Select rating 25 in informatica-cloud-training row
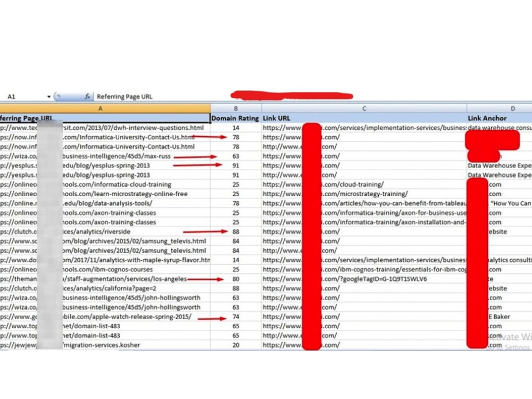532x399 pixels. [x=236, y=185]
